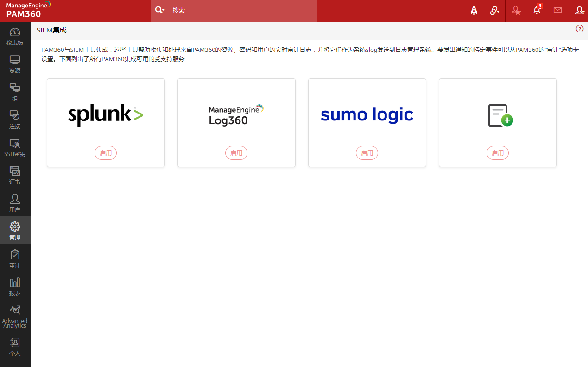Click the sumo logic logo card
The image size is (588, 367).
[x=367, y=115]
